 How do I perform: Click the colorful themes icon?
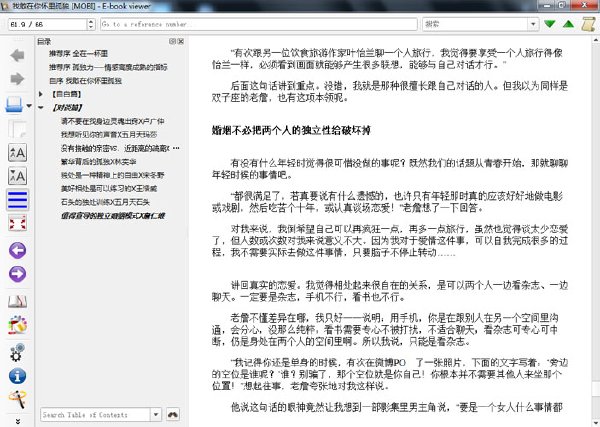click(17, 325)
